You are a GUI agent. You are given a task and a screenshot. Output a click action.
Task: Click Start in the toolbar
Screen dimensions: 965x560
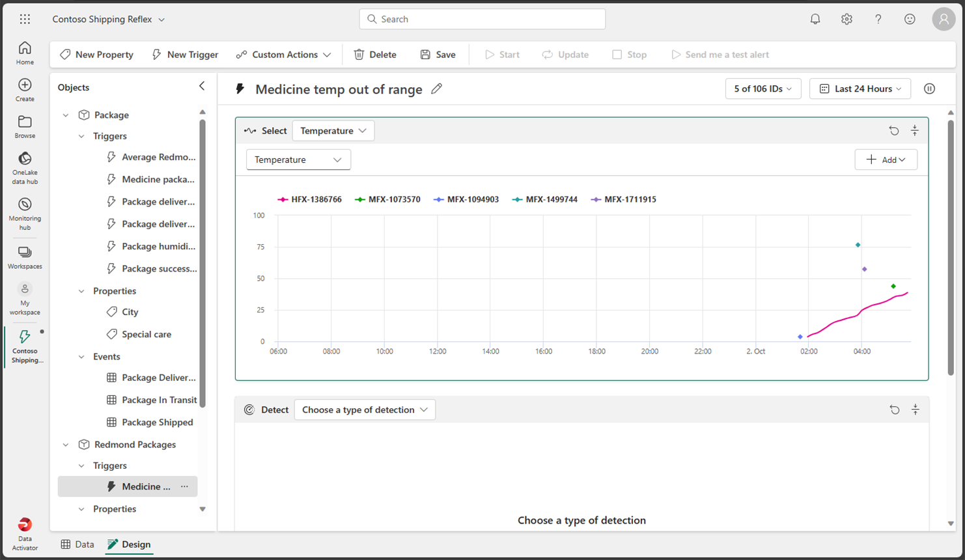pos(502,55)
